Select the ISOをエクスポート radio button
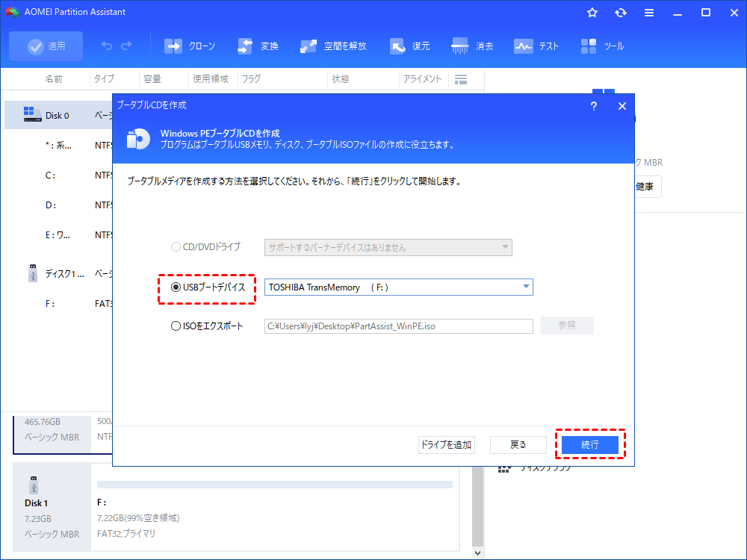Screen dimensions: 747x560 coord(176,326)
